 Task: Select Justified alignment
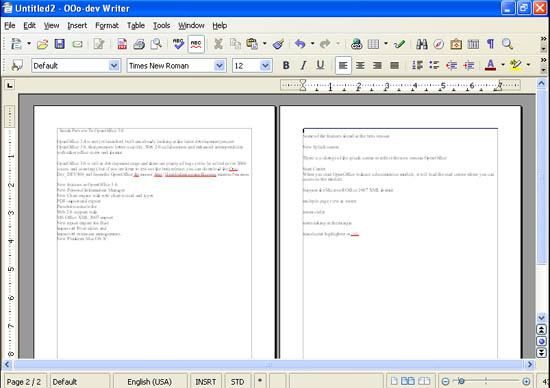395,66
